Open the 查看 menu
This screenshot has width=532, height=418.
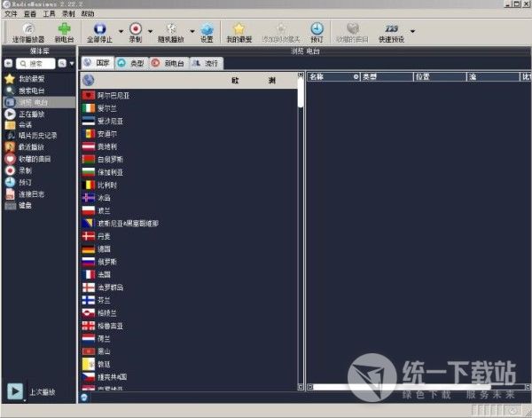pyautogui.click(x=30, y=14)
